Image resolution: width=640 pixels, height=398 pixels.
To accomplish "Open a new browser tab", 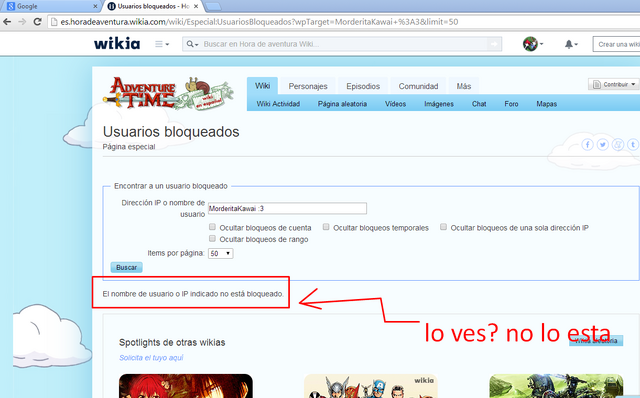I will point(212,6).
